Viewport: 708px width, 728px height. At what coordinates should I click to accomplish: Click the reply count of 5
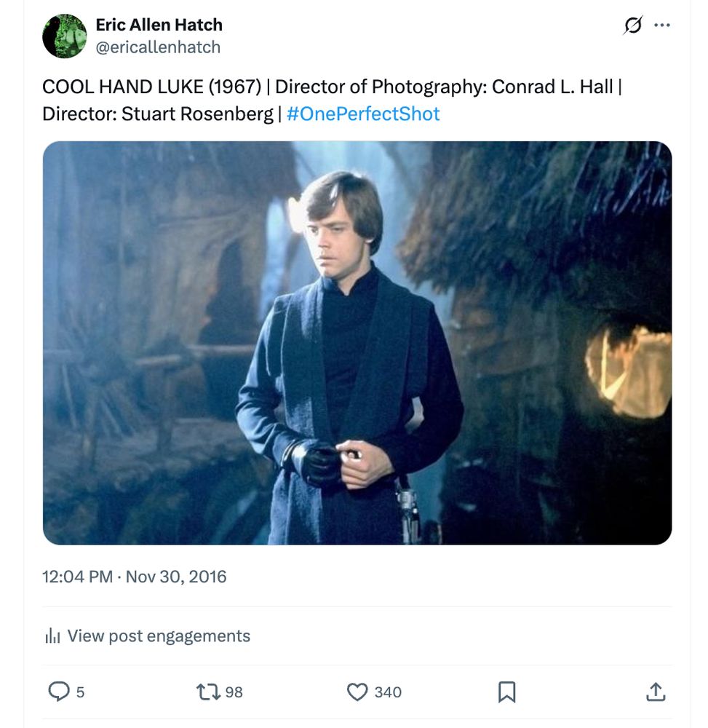pyautogui.click(x=80, y=692)
